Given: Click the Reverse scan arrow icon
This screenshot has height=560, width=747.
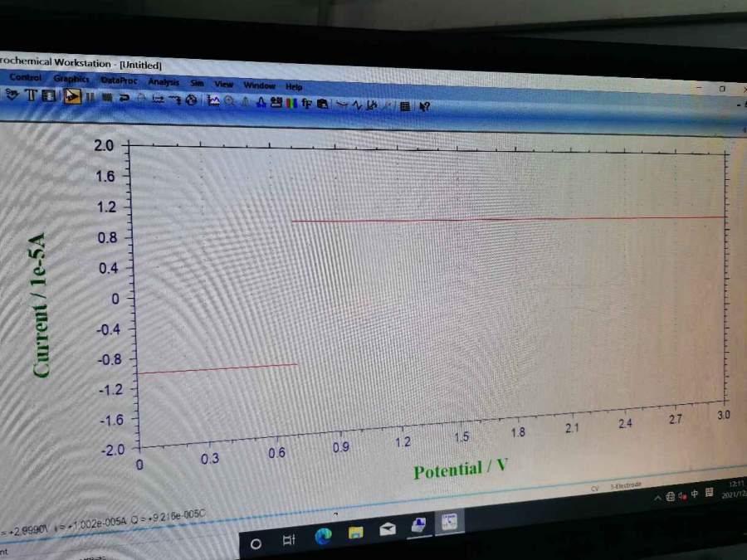Looking at the screenshot, I should pyautogui.click(x=124, y=98).
